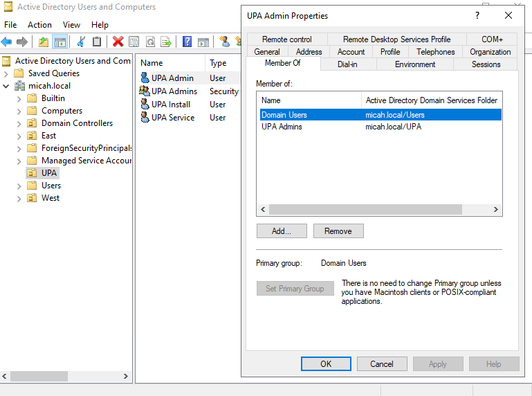Click the Create new user icon

(x=224, y=42)
